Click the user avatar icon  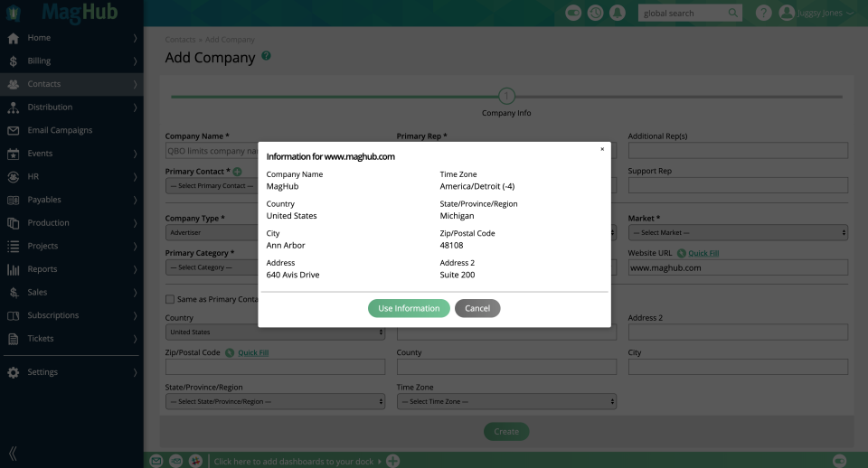[x=787, y=13]
